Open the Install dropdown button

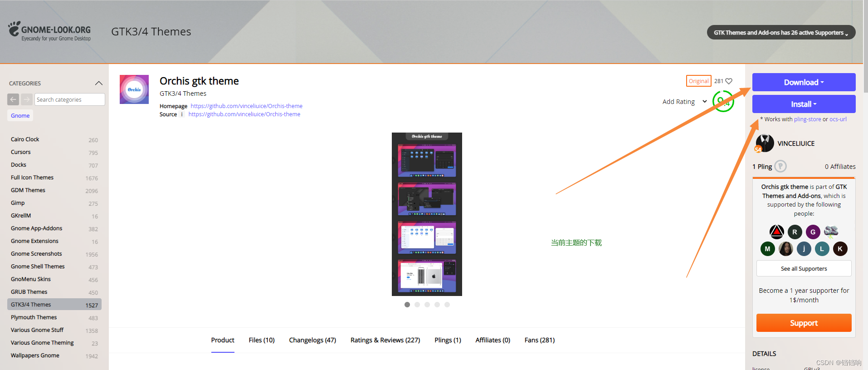[x=804, y=104]
